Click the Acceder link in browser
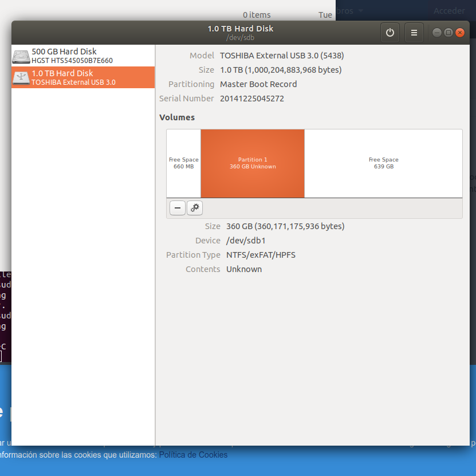 click(449, 11)
